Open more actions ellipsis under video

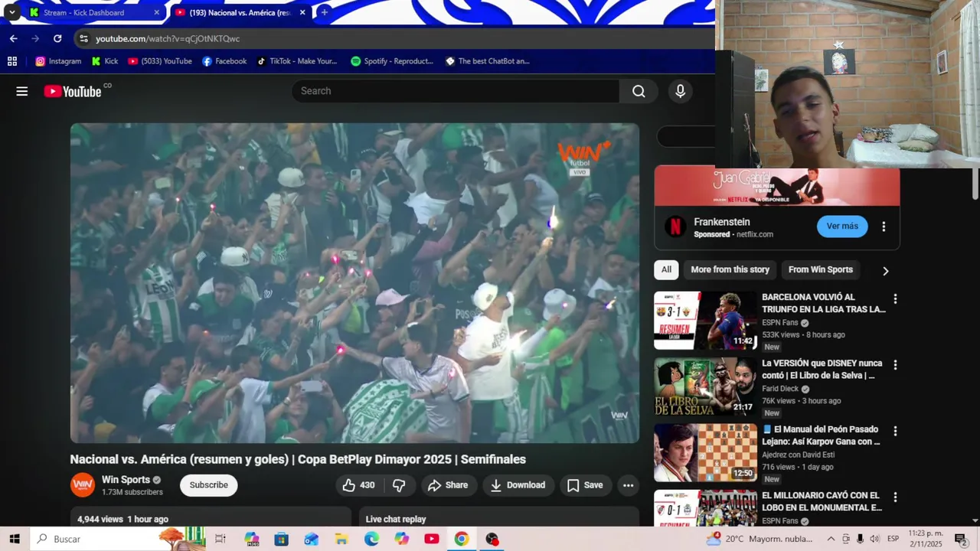pos(628,485)
